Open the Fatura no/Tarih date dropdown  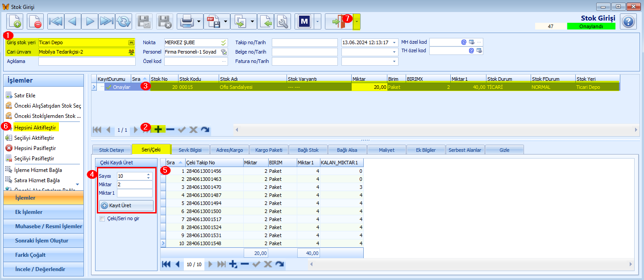[x=395, y=61]
